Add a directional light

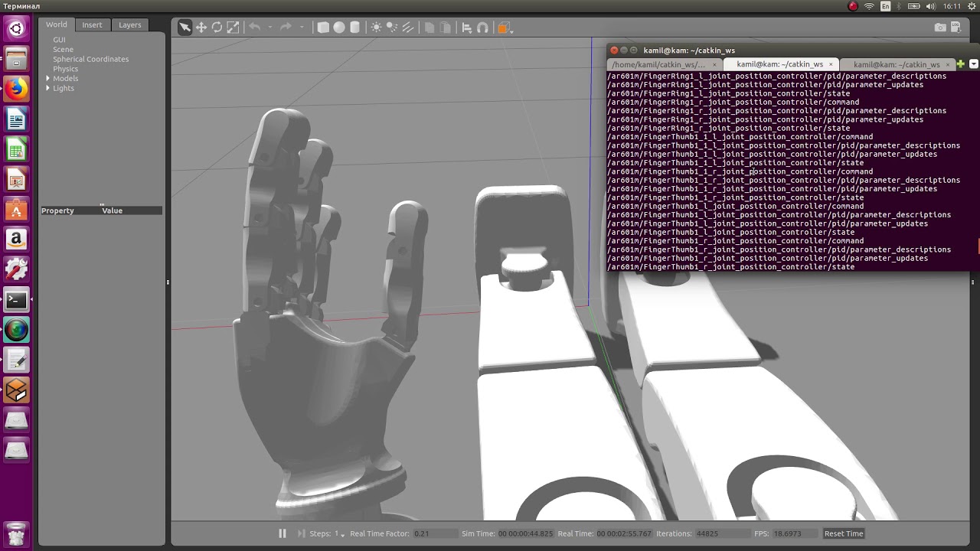click(x=407, y=28)
